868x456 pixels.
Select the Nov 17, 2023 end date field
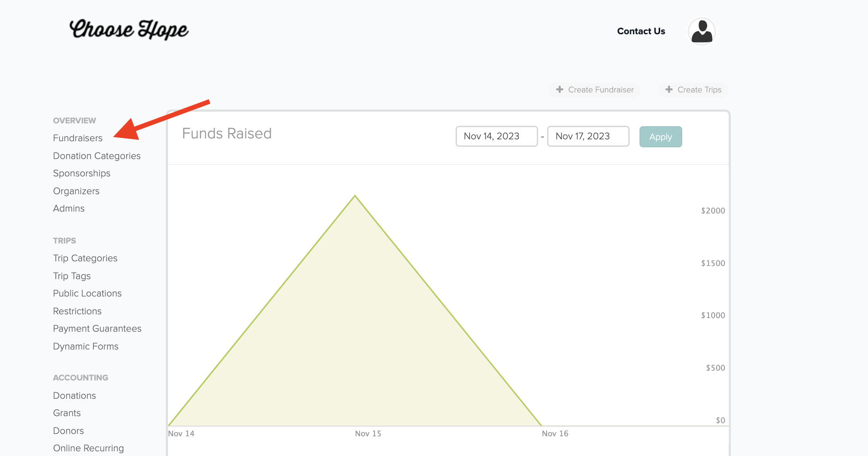(588, 136)
